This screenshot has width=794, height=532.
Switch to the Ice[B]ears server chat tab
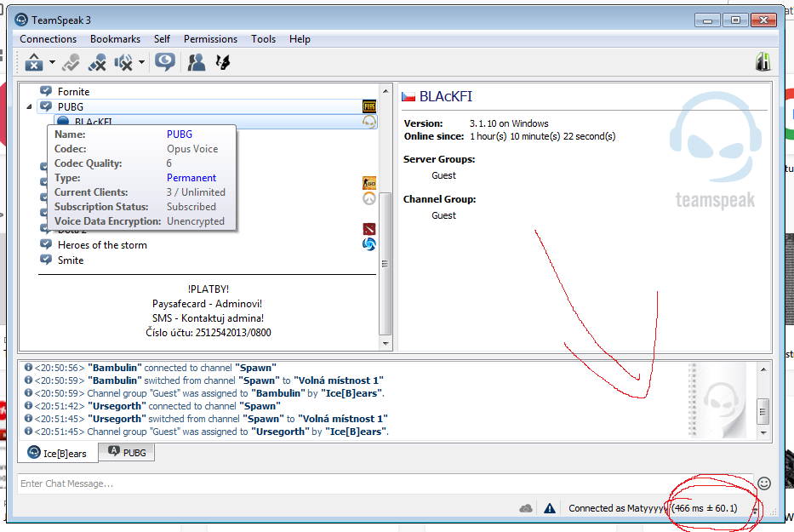point(58,453)
